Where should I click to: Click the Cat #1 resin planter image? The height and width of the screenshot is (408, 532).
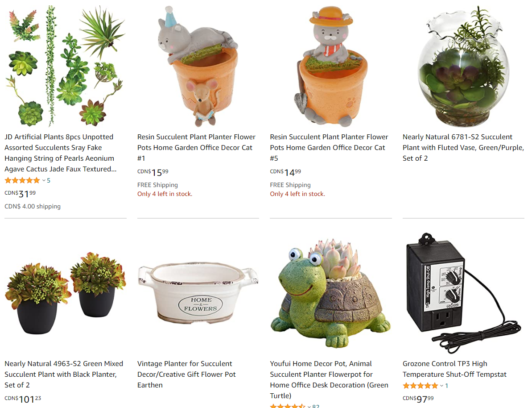coord(198,66)
